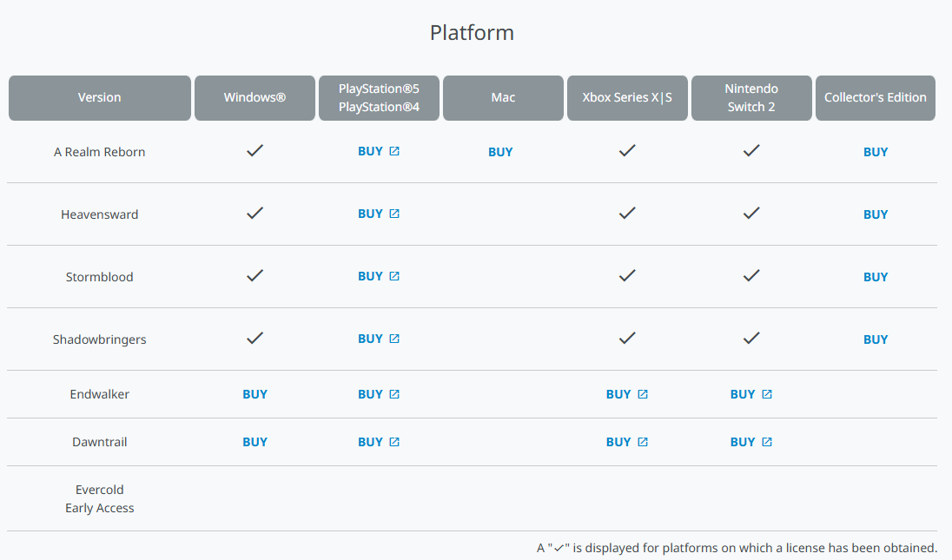Click the Xbox checkmark for Heavensward
This screenshot has height=560, width=952.
click(627, 213)
